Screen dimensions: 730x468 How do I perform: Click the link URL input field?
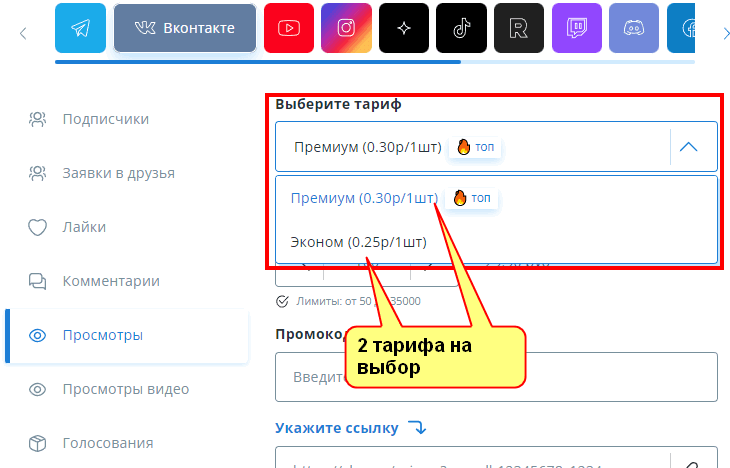tap(496, 457)
